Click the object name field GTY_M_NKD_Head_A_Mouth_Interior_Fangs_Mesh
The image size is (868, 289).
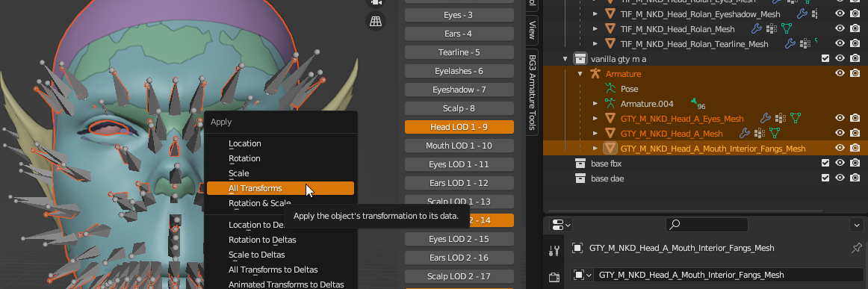728,275
